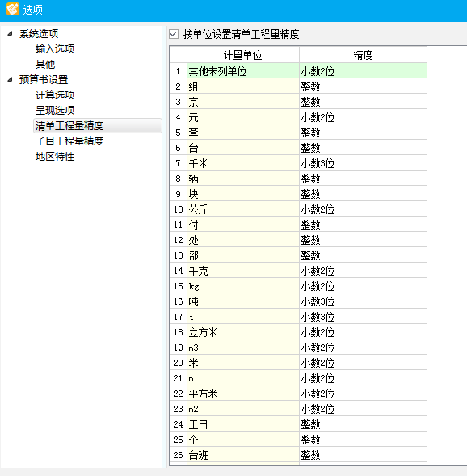Collapse the 系统选项 tree node arrow
This screenshot has width=467, height=476.
click(x=10, y=33)
